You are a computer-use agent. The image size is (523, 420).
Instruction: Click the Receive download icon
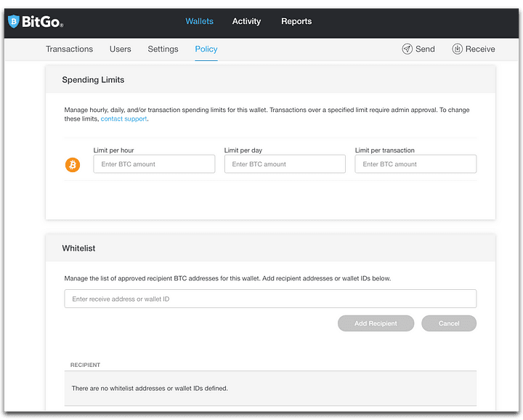coord(458,49)
